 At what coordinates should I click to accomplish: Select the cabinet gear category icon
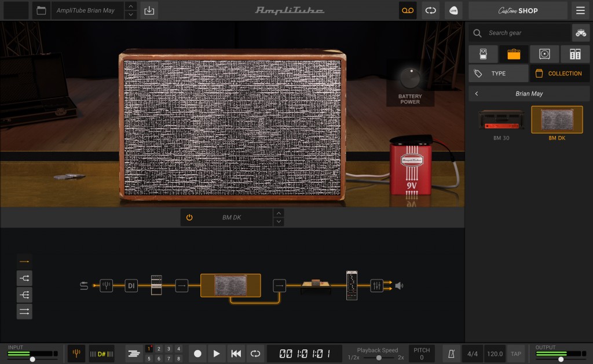point(544,54)
